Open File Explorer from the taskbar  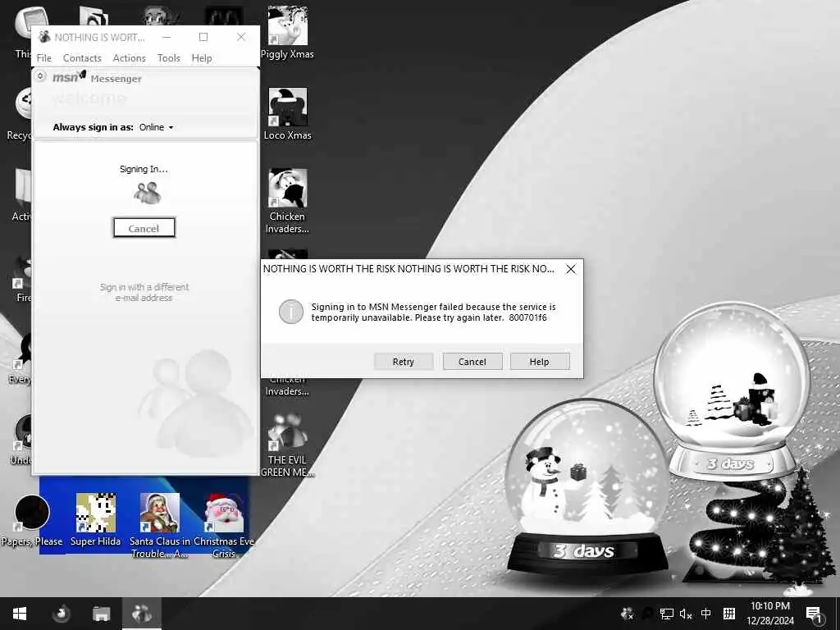[x=101, y=614]
